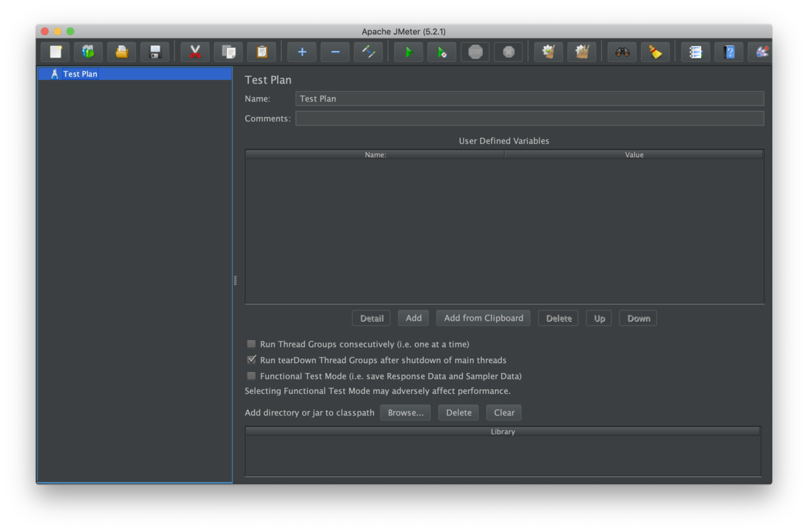Click the Clear classpath button
Viewport: 808px width, 532px height.
tap(504, 413)
